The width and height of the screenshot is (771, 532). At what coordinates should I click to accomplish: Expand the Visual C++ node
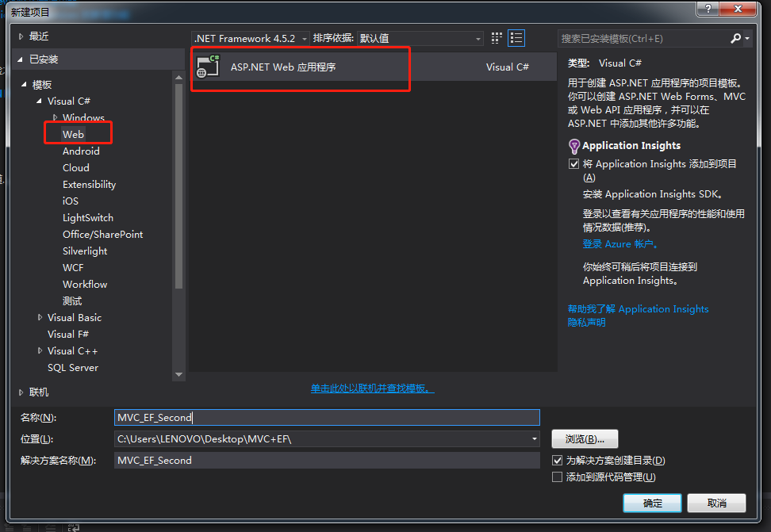(x=40, y=351)
